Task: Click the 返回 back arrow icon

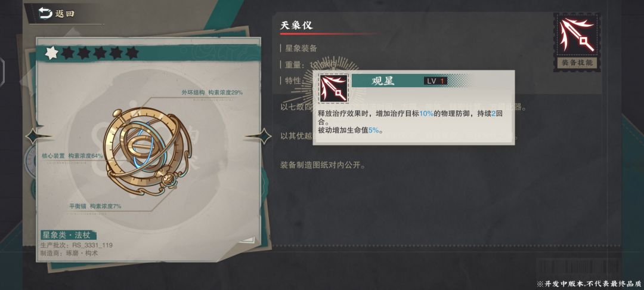Action: coord(45,14)
